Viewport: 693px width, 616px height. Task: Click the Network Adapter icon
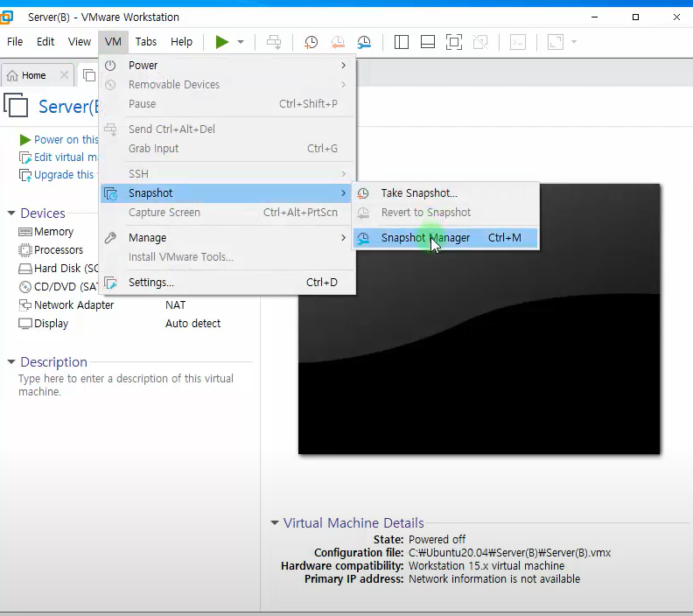tap(25, 305)
